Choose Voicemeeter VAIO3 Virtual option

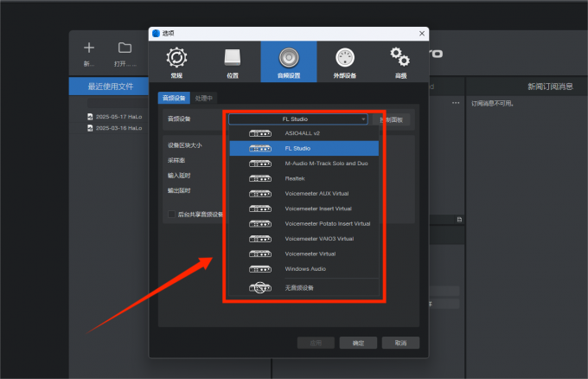coord(304,239)
